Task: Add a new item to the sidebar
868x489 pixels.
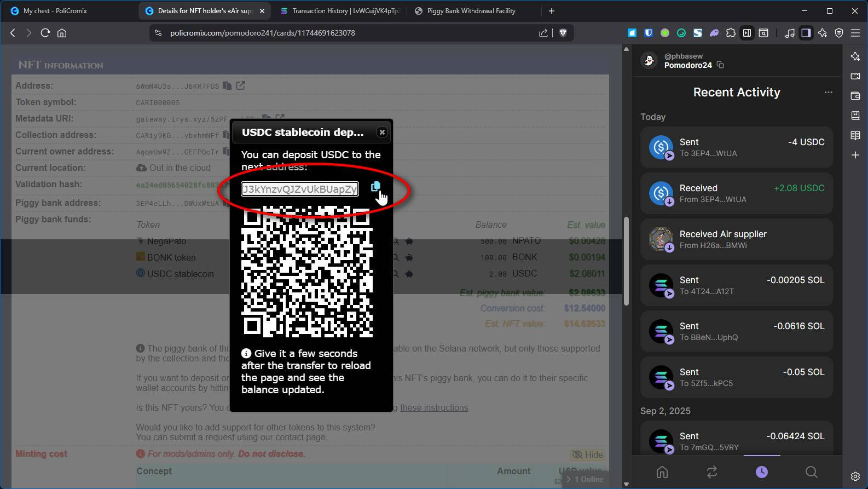Action: tap(855, 155)
